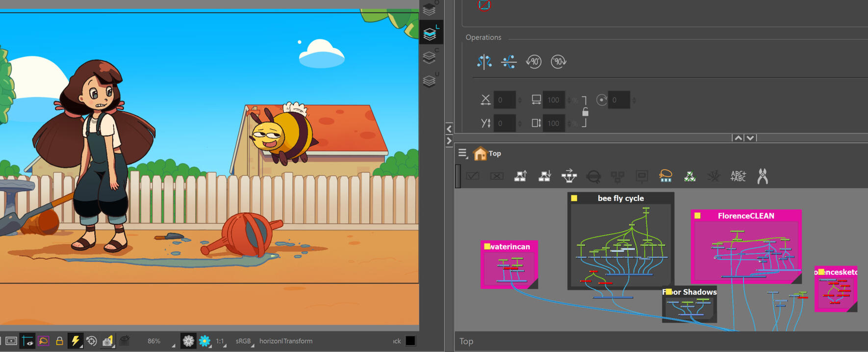Click the Flip Vertical operation icon

509,61
